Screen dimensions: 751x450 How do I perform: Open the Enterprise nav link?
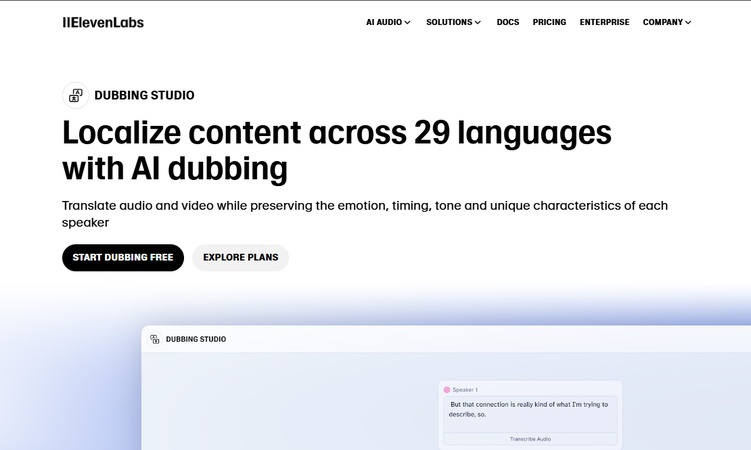coord(604,22)
